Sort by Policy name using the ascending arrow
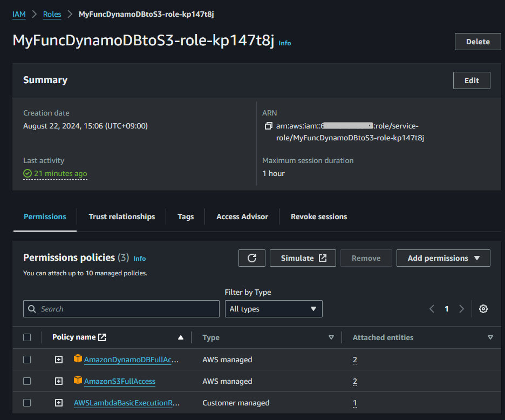 pos(181,337)
